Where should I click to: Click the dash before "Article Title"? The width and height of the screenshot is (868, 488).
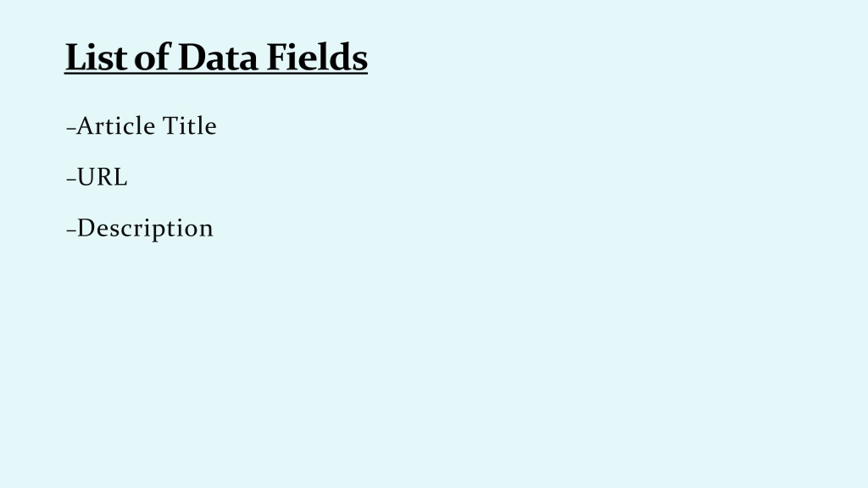pos(71,129)
